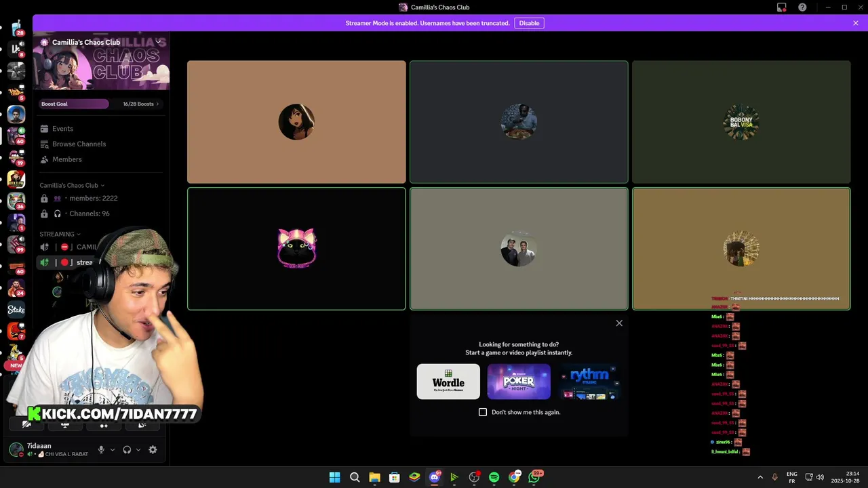Open Microsoft Store from taskbar

394,477
